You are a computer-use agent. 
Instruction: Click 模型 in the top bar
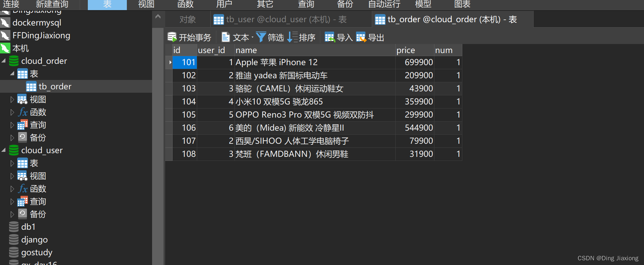423,4
